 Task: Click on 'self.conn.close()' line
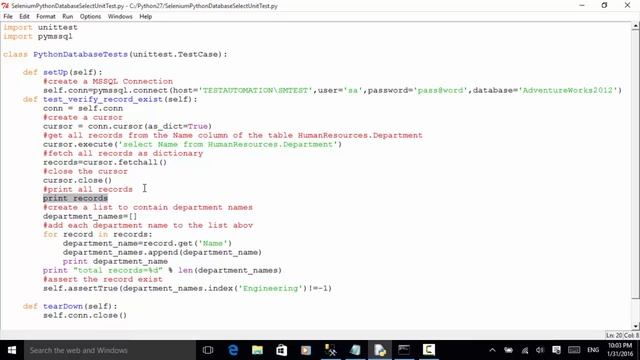pos(85,315)
